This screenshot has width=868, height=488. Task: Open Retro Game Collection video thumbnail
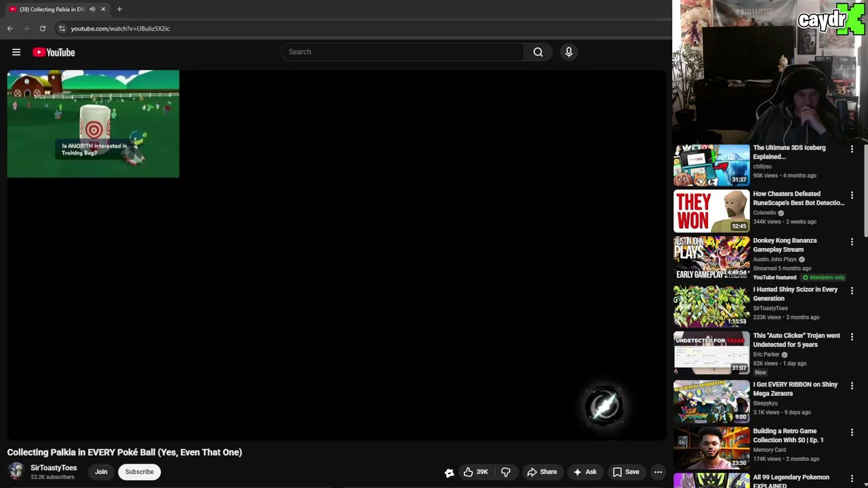pos(711,448)
